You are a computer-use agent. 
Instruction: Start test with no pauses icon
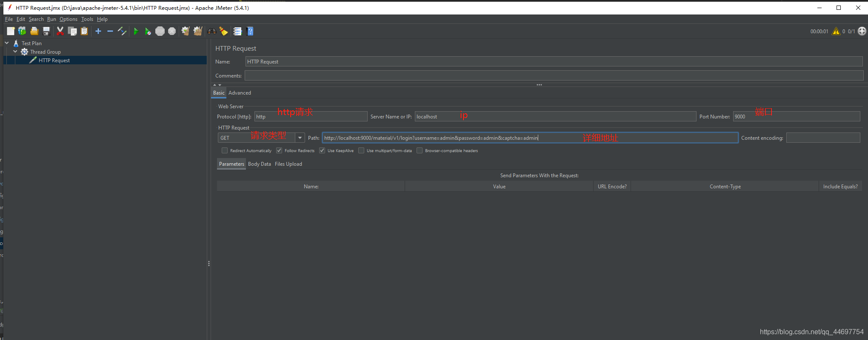[x=148, y=31]
